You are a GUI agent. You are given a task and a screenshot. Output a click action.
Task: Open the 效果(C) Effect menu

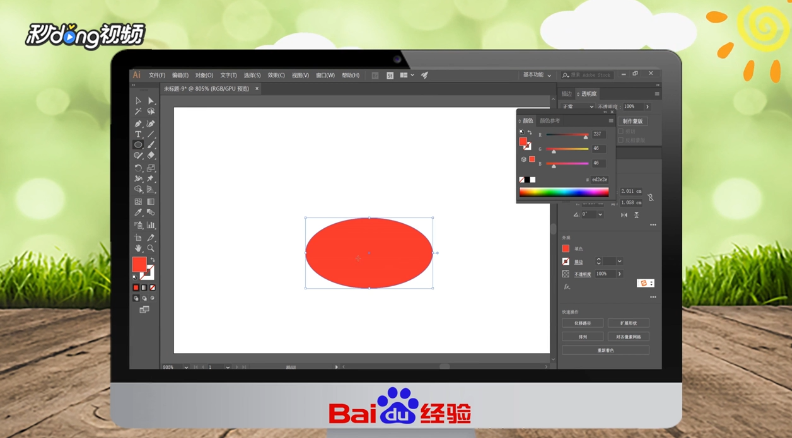coord(276,75)
